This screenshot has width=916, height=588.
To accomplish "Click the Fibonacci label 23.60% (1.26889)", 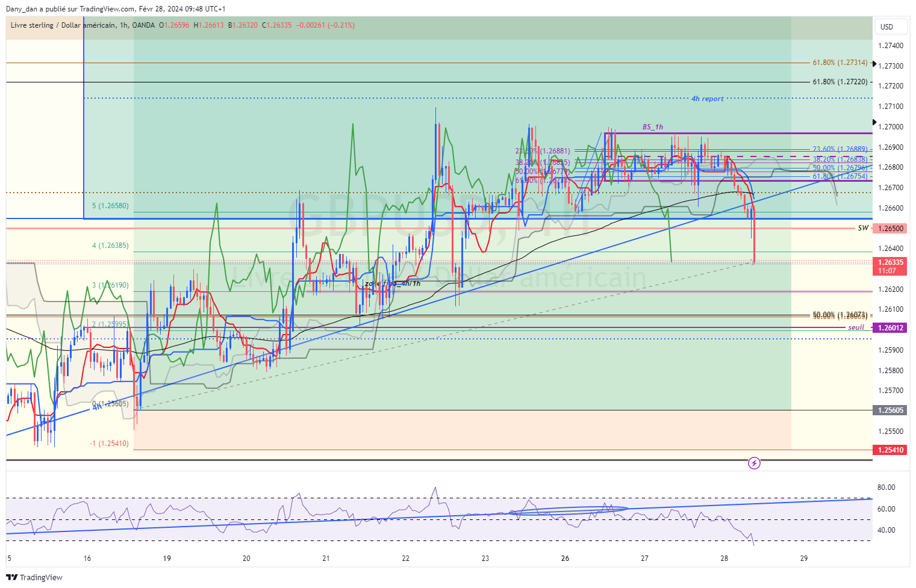I will [x=840, y=149].
